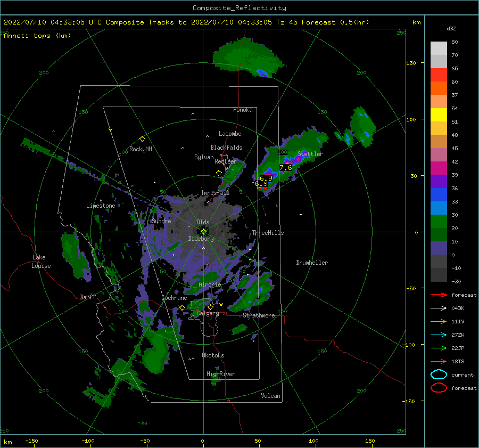Click the Limestone label

101,206
